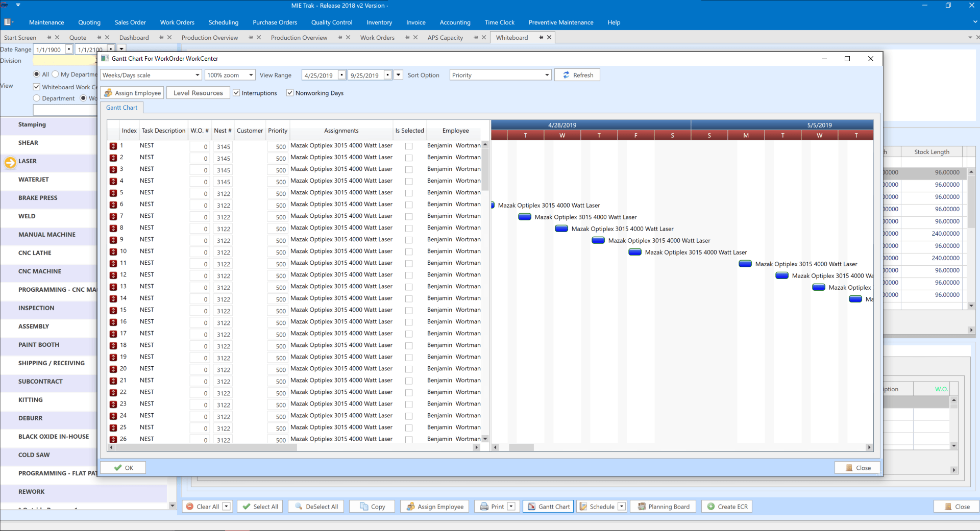Click the Level Resources button
This screenshot has width=980, height=531.
(198, 92)
